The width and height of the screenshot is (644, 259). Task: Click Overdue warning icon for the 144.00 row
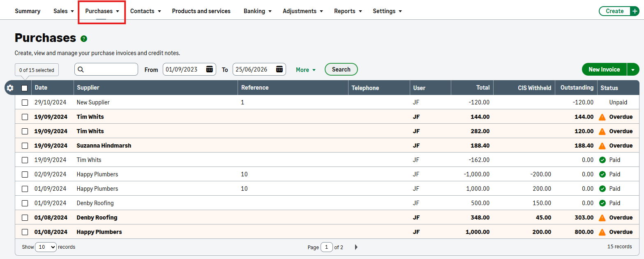click(x=602, y=117)
